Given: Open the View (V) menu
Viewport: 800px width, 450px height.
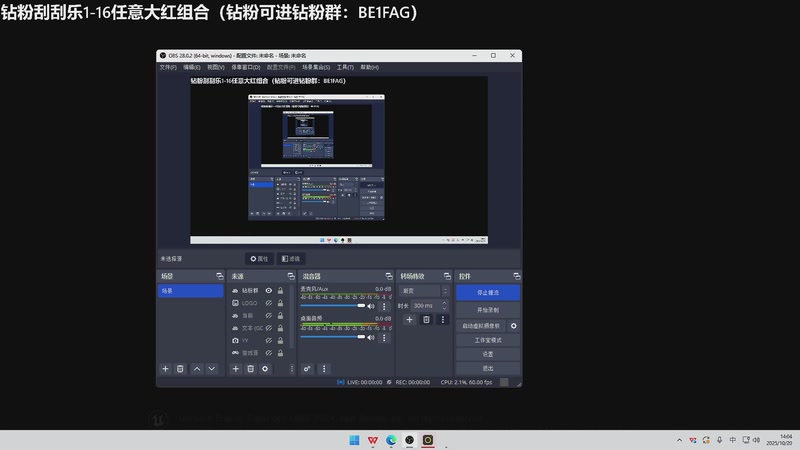Looking at the screenshot, I should (216, 67).
